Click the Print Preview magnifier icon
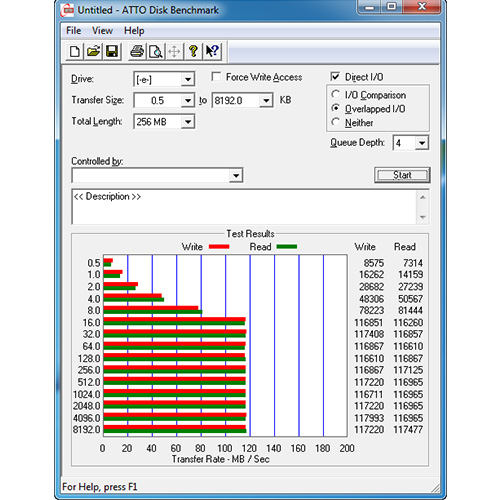The image size is (500, 500). pos(155,52)
